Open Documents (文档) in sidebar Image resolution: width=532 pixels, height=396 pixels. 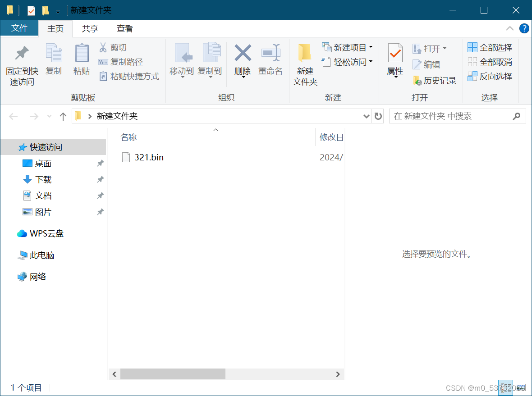tap(43, 196)
